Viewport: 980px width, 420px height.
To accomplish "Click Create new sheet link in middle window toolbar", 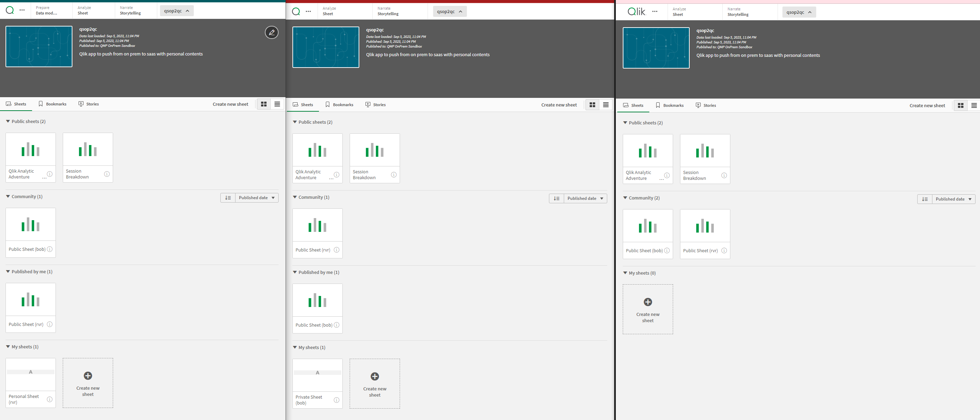I will [x=559, y=105].
